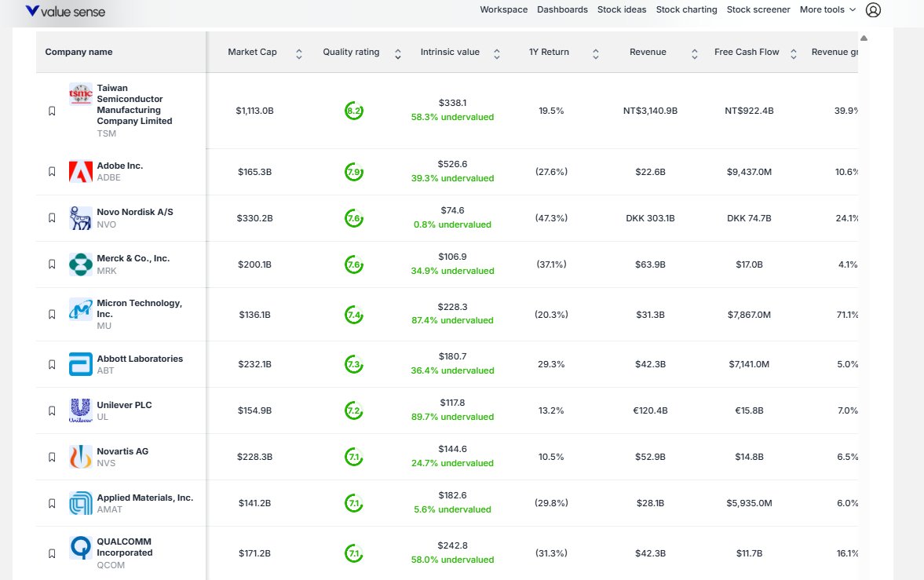The width and height of the screenshot is (924, 580).
Task: Click Micron's 87.4% undervalued text
Action: (452, 321)
